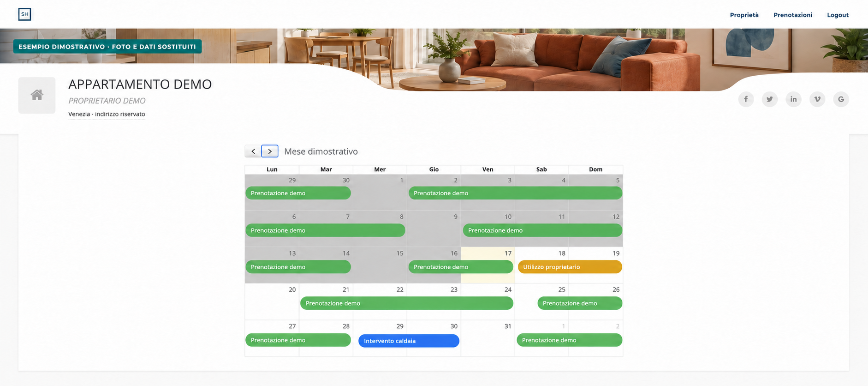The height and width of the screenshot is (386, 868).
Task: Click the house property icon
Action: 37,95
